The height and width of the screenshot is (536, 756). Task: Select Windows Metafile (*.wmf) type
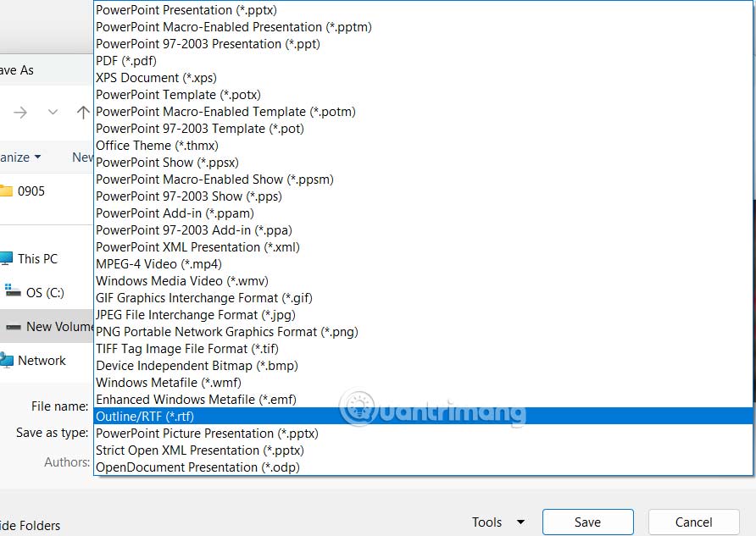423,383
